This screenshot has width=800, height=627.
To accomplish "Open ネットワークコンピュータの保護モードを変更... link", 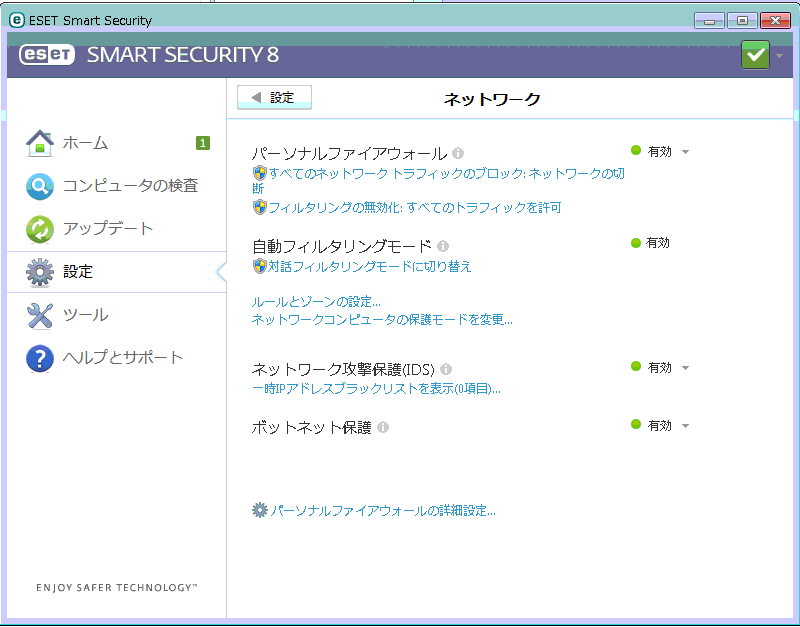I will 382,320.
